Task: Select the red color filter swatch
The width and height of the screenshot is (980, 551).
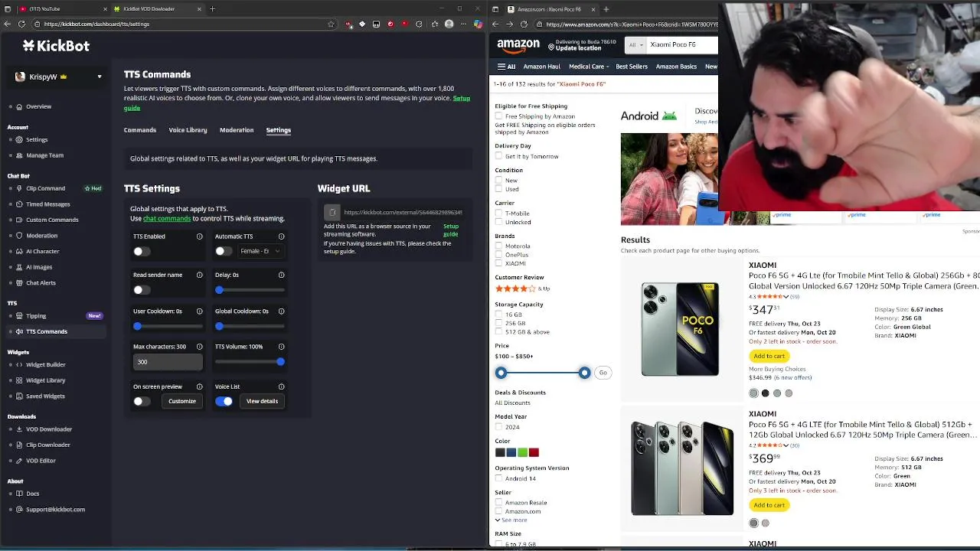Action: [x=534, y=452]
